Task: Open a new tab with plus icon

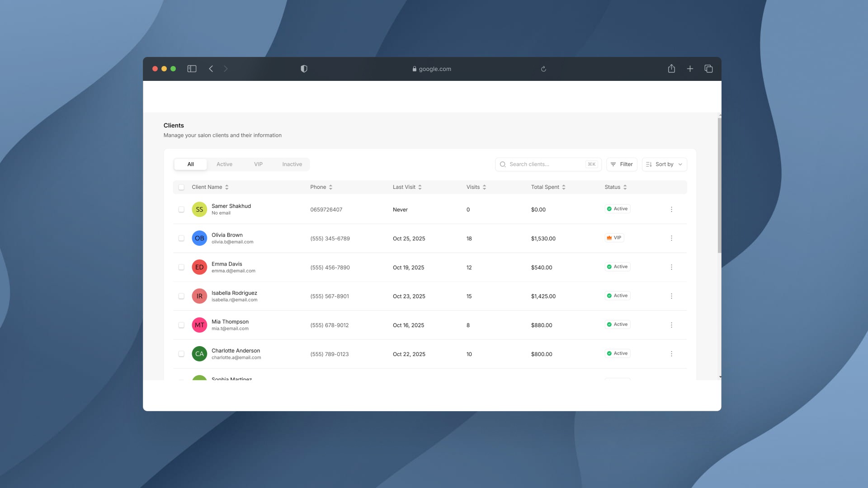Action: (x=690, y=69)
